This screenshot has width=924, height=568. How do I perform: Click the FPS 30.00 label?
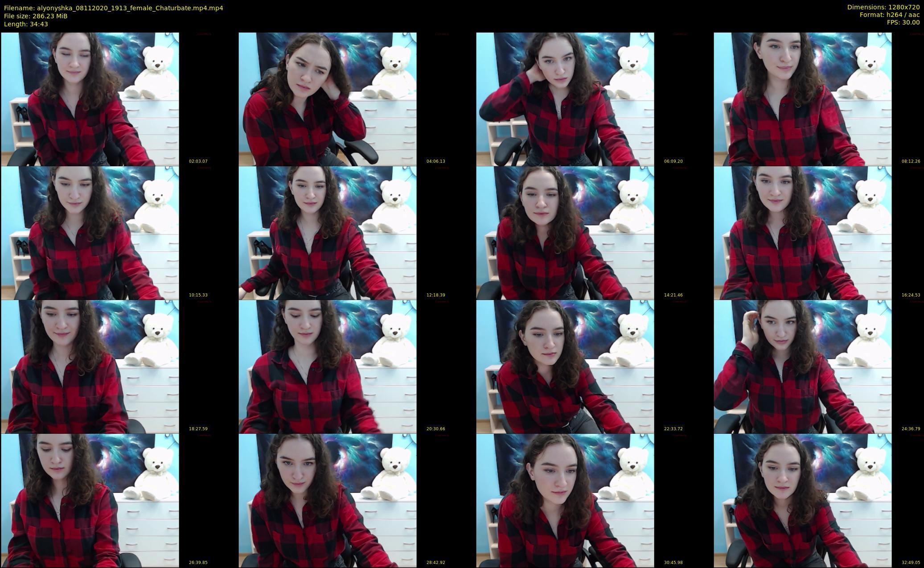click(903, 22)
